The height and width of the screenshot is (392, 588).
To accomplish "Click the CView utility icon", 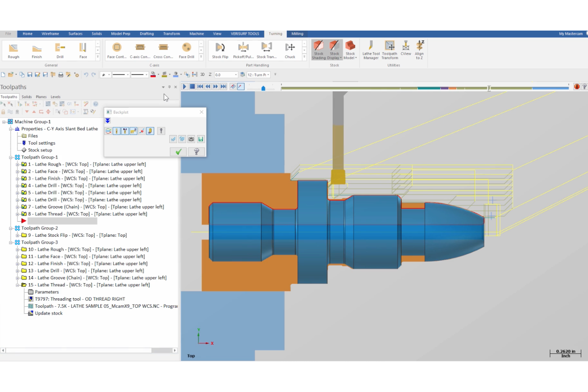I will click(406, 48).
